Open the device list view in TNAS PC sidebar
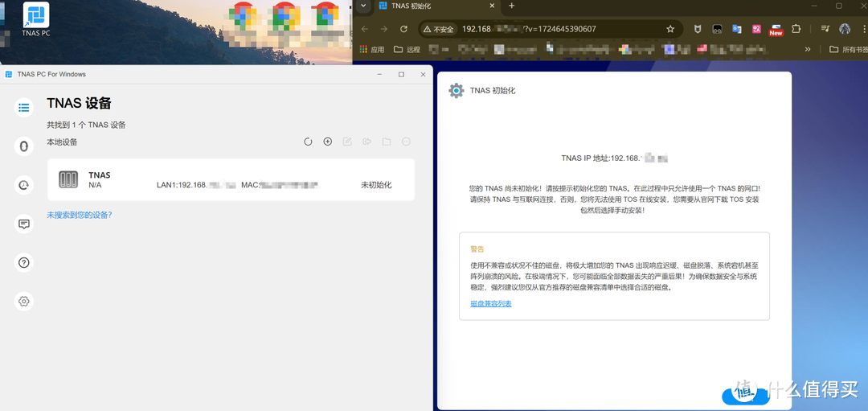This screenshot has width=868, height=411. (23, 108)
